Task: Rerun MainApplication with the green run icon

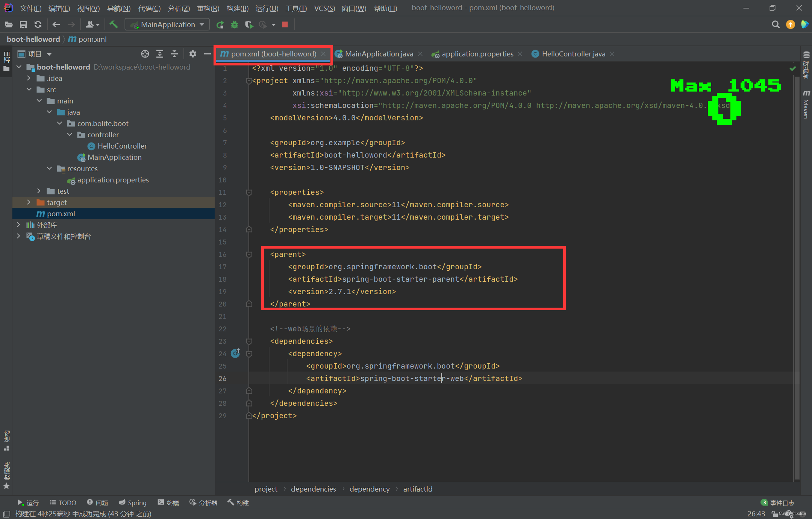Action: pyautogui.click(x=220, y=24)
